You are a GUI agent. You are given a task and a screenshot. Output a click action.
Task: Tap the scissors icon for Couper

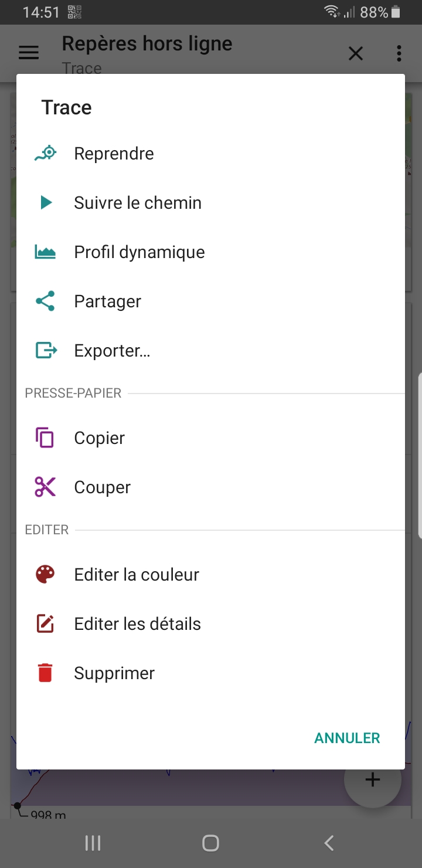point(45,487)
